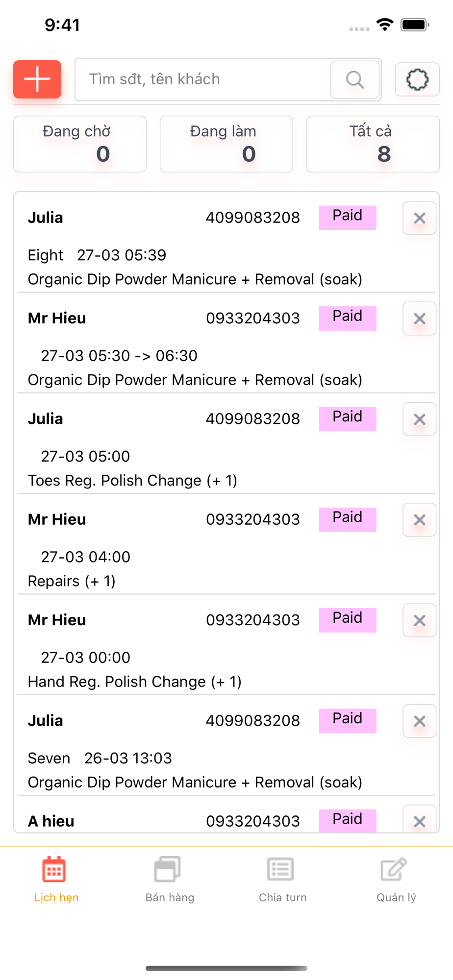This screenshot has width=453, height=980.
Task: Tap the refresh icon at top right
Action: (417, 79)
